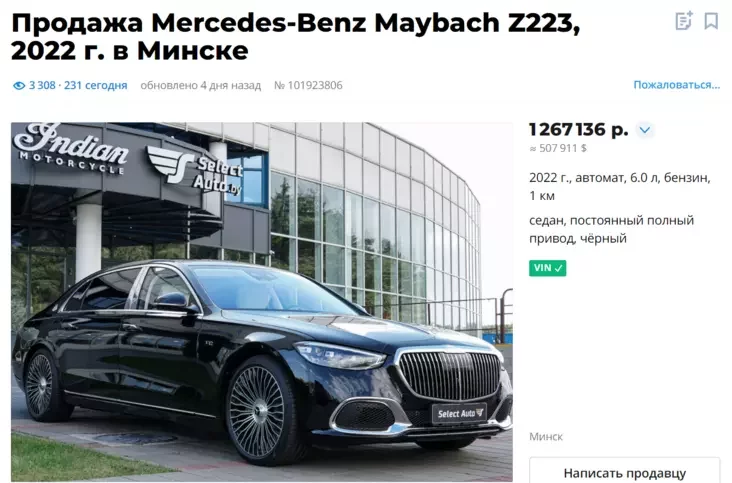The width and height of the screenshot is (732, 483).
Task: Click the listing number № 101923806
Action: pyautogui.click(x=308, y=85)
